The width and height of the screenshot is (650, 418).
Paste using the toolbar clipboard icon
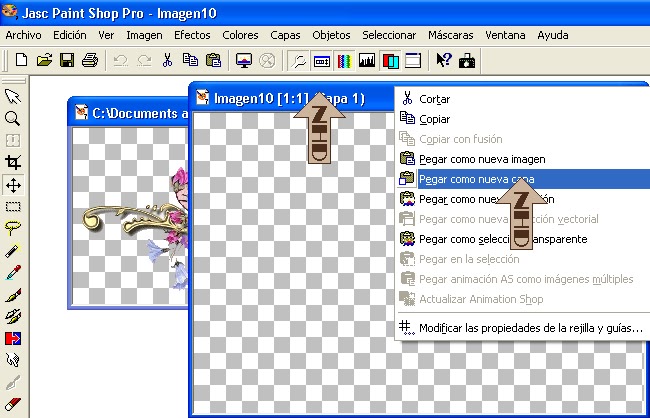click(x=213, y=61)
